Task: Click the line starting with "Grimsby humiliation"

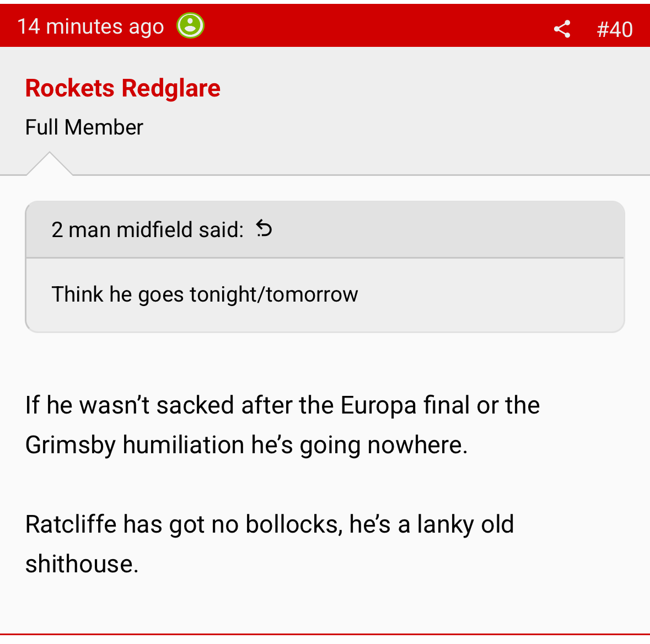Action: coord(246,445)
